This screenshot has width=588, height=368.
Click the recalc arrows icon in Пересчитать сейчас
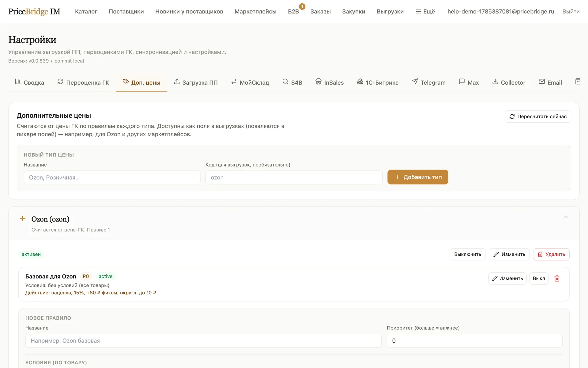(x=512, y=117)
